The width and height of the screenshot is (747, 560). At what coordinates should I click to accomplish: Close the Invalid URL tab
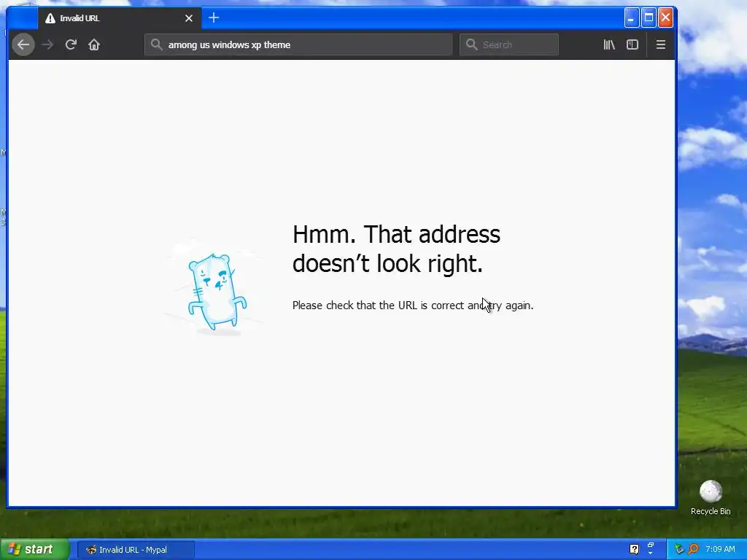coord(189,18)
